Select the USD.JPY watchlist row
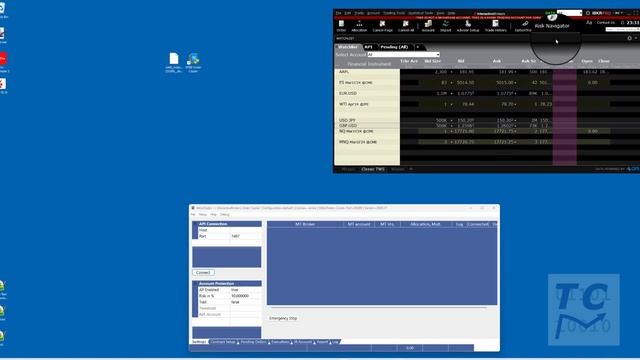Viewport: 640px width, 360px height. [x=367, y=121]
